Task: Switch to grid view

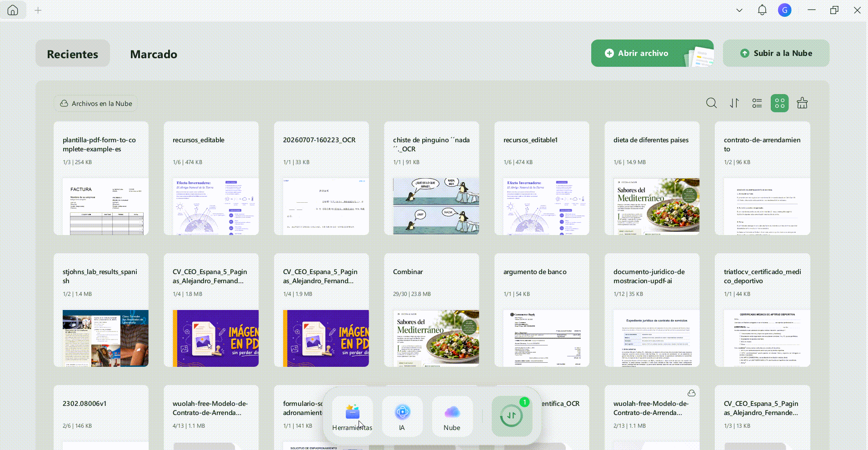Action: pyautogui.click(x=780, y=103)
